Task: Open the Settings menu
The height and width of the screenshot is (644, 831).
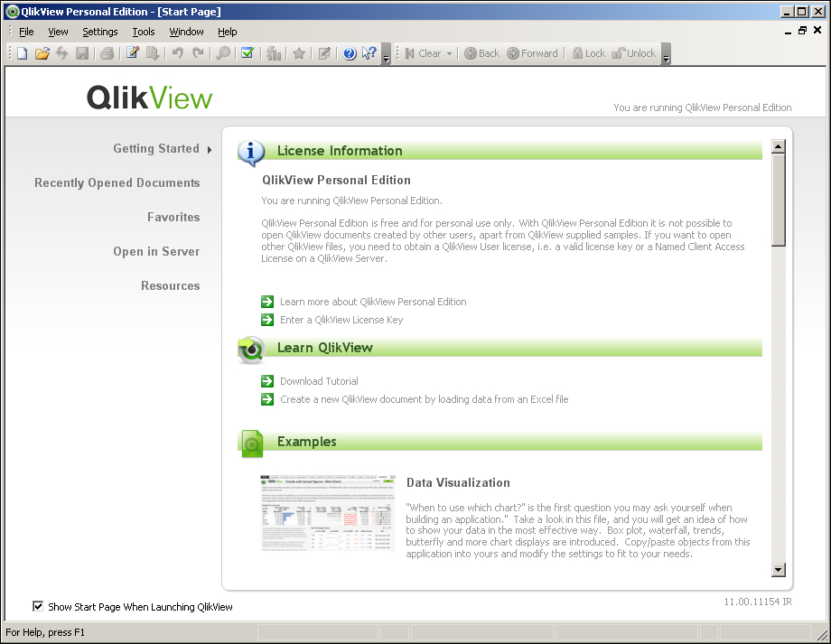Action: [x=99, y=31]
